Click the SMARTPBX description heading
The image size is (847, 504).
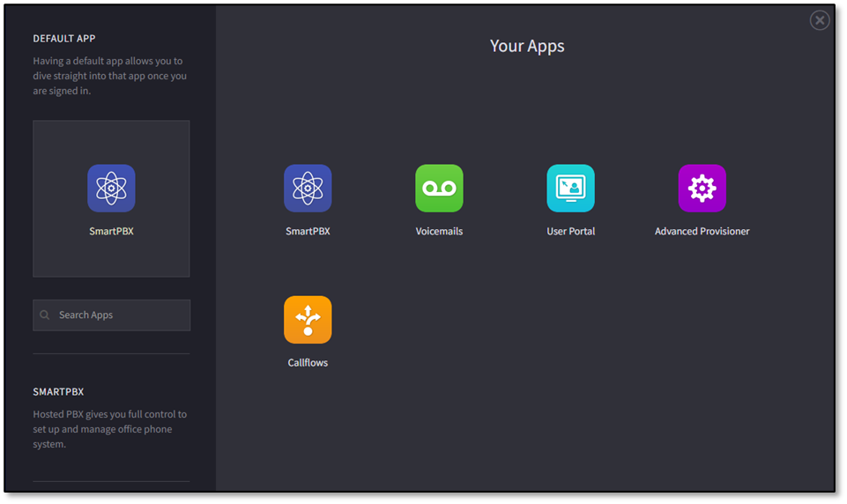(58, 391)
